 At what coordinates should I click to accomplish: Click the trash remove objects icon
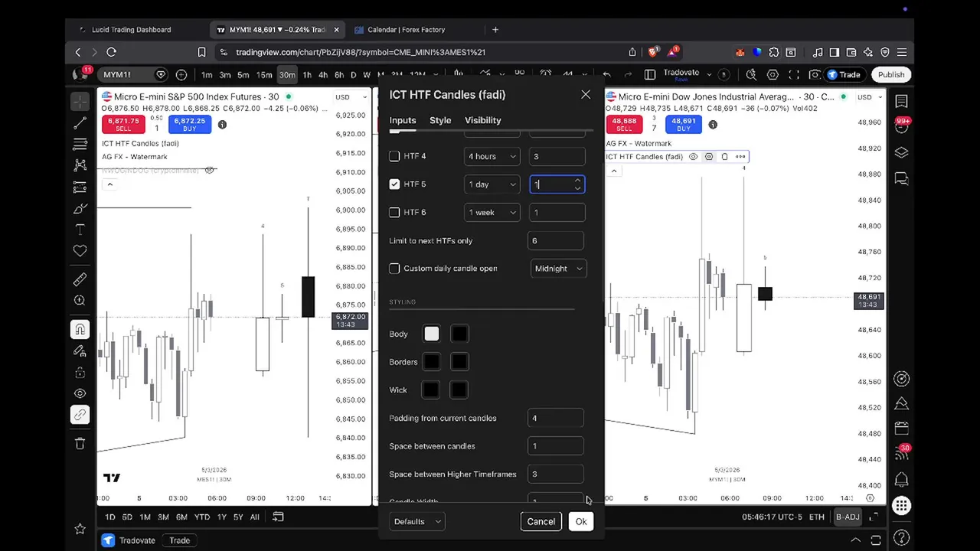80,443
